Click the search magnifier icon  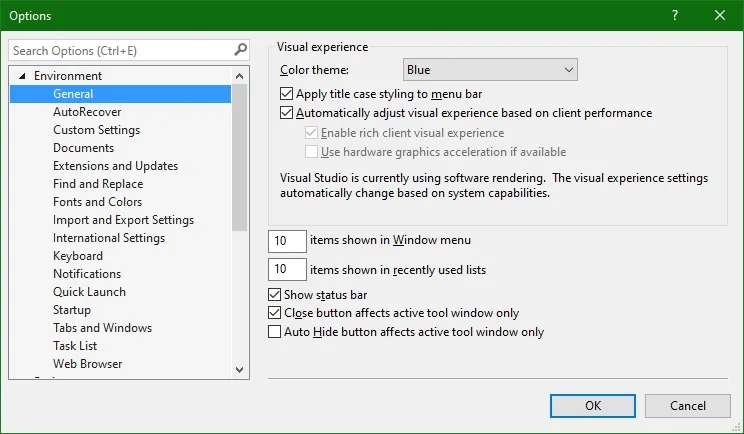241,50
